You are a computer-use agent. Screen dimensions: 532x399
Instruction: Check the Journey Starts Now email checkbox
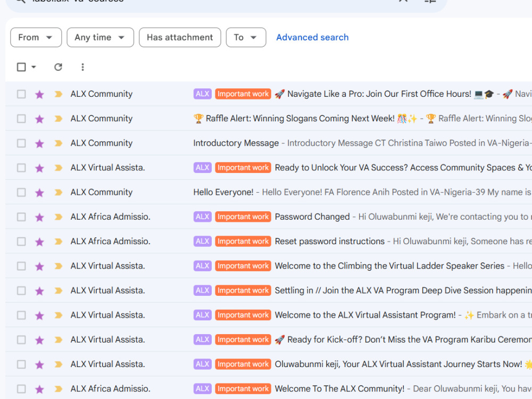coord(21,364)
